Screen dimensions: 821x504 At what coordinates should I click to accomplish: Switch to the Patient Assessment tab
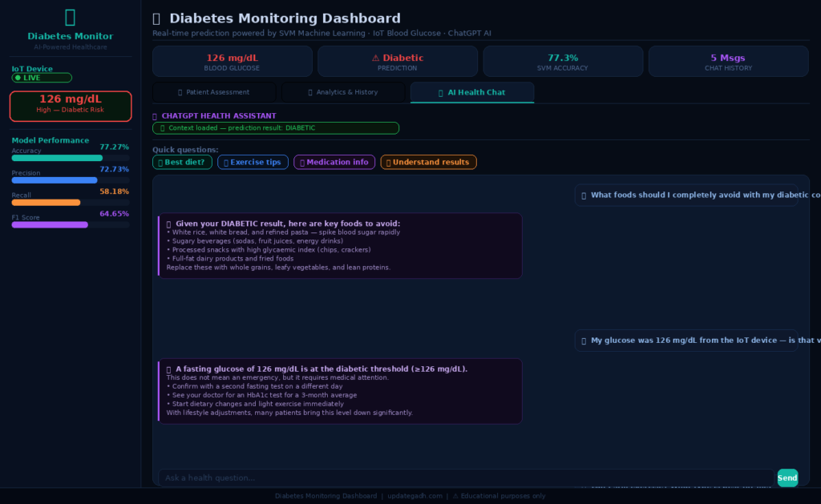[215, 92]
